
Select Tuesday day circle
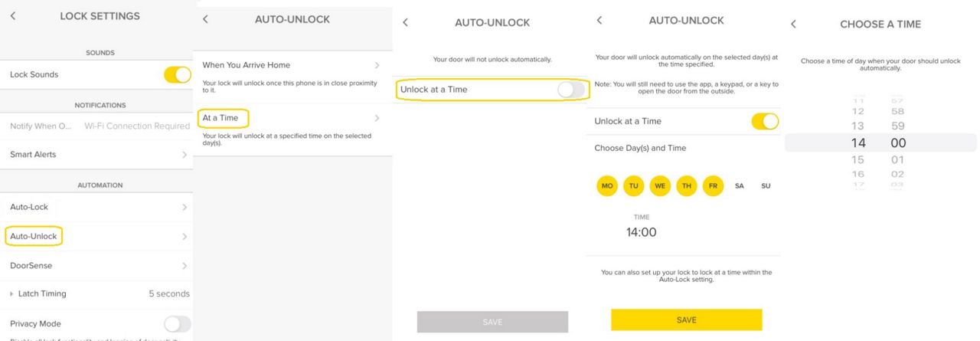click(633, 185)
